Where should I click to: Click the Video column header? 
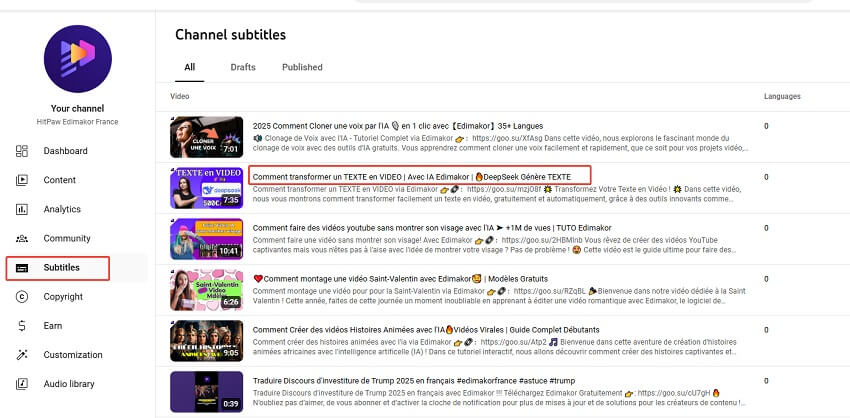(179, 97)
